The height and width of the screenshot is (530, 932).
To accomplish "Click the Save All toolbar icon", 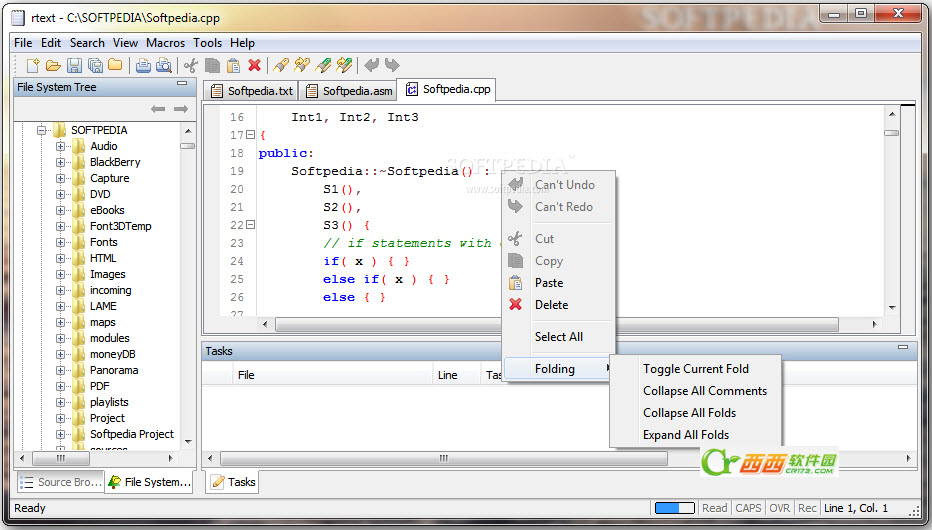I will tap(95, 66).
